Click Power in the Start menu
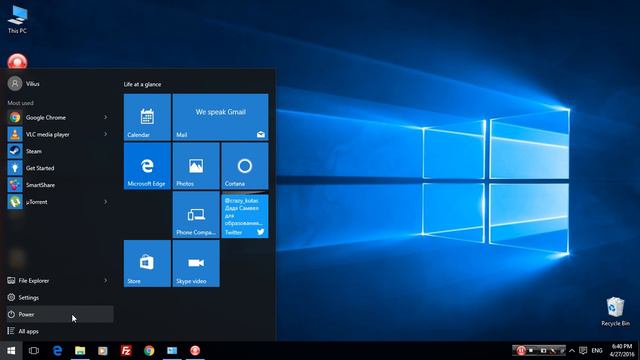This screenshot has width=640, height=360. coord(60,314)
